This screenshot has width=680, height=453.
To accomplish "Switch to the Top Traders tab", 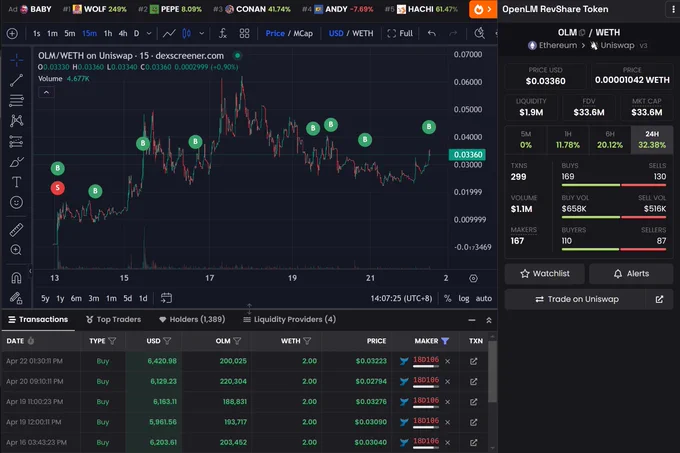I will [x=114, y=319].
